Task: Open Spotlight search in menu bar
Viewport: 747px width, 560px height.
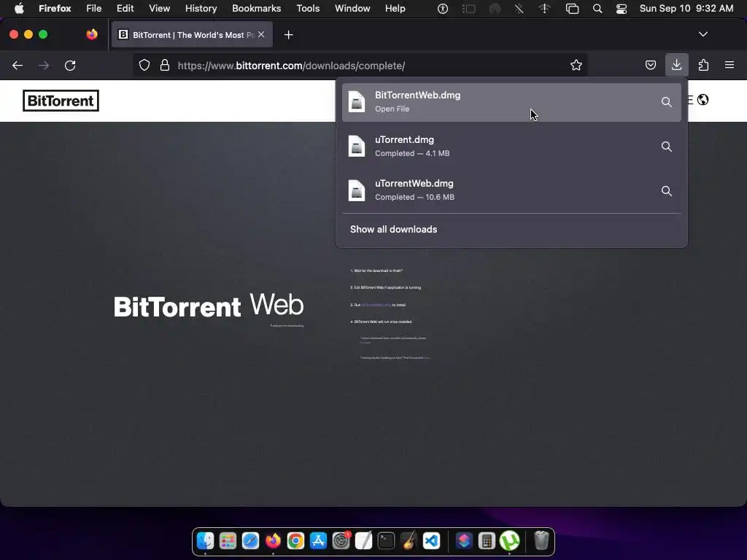Action: coord(597,9)
